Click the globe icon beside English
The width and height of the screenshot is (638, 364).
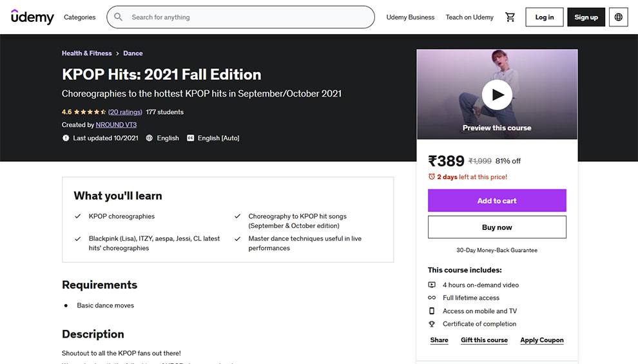pos(150,138)
